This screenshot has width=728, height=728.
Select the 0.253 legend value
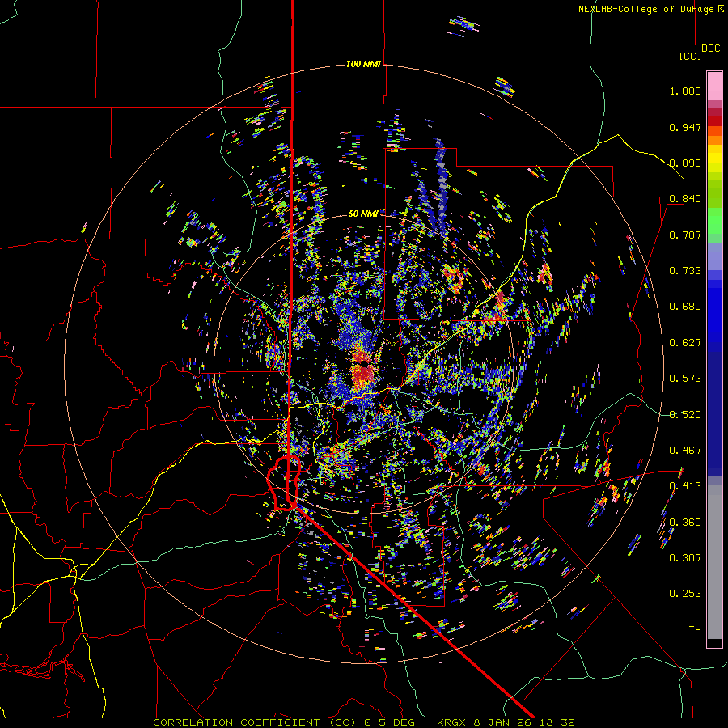tap(685, 594)
